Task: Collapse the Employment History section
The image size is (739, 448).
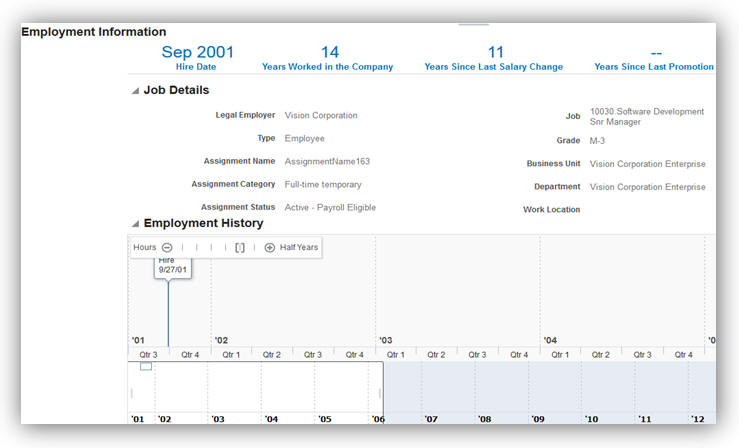Action: (135, 224)
